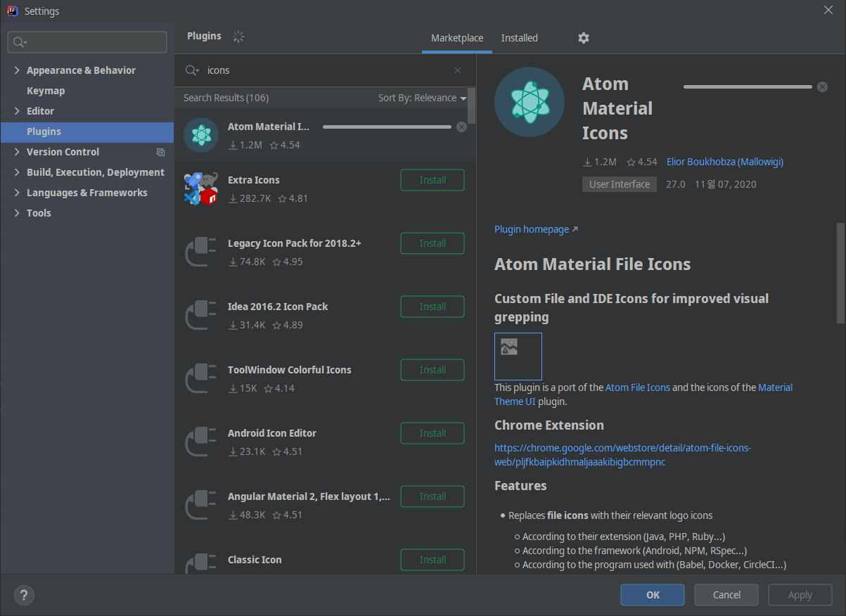
Task: Click Angular Material 2 plug icon
Action: (x=201, y=505)
